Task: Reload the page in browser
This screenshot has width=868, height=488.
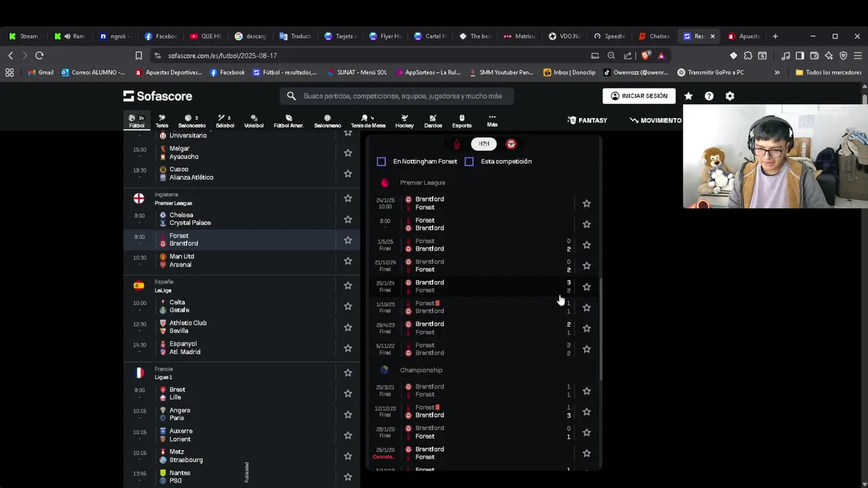Action: (x=39, y=56)
